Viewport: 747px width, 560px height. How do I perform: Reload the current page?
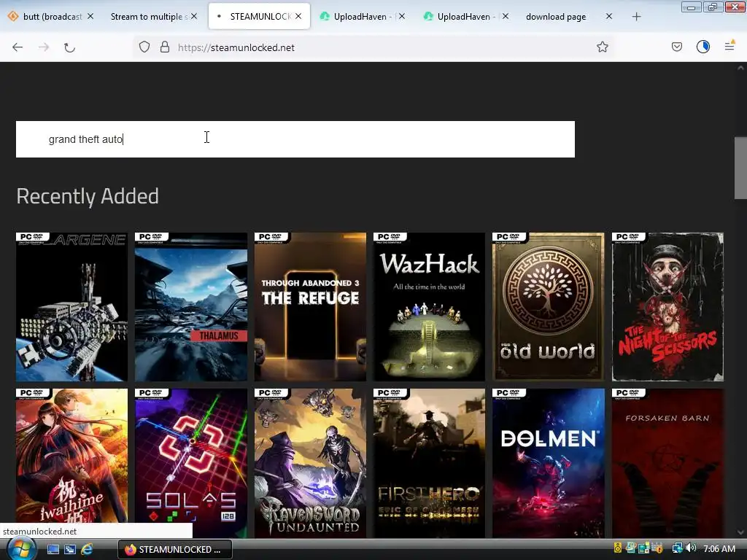point(69,47)
